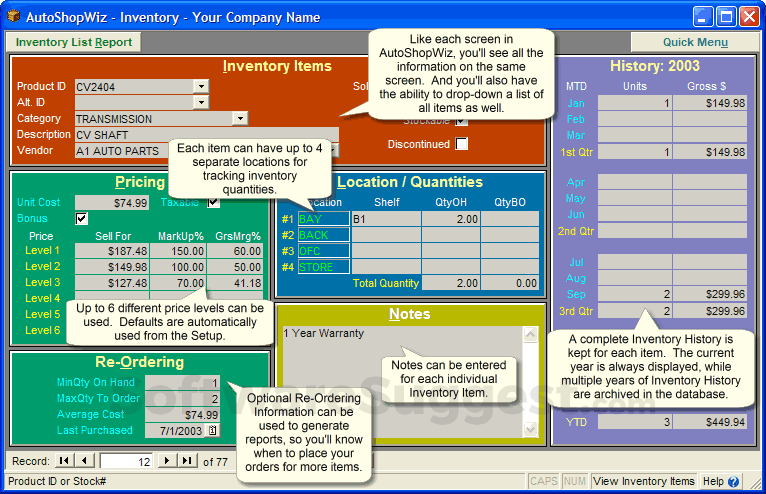Open the Alt. ID dropdown

click(201, 102)
